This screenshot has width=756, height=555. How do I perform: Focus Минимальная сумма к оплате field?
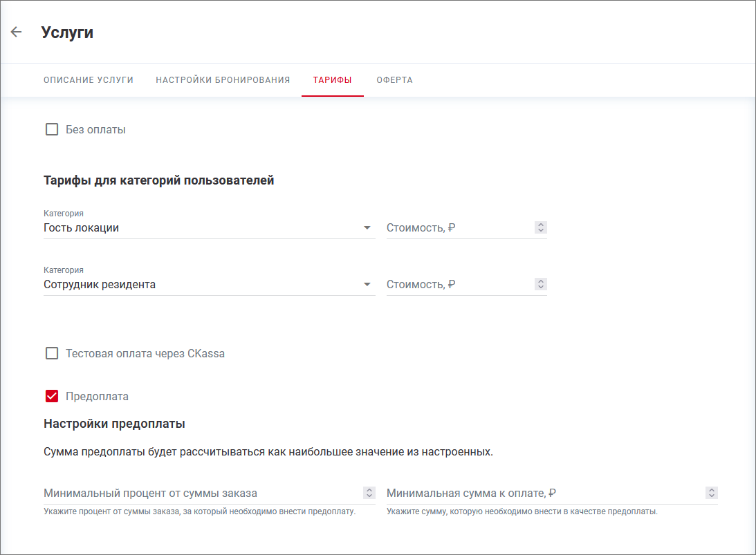[543, 493]
